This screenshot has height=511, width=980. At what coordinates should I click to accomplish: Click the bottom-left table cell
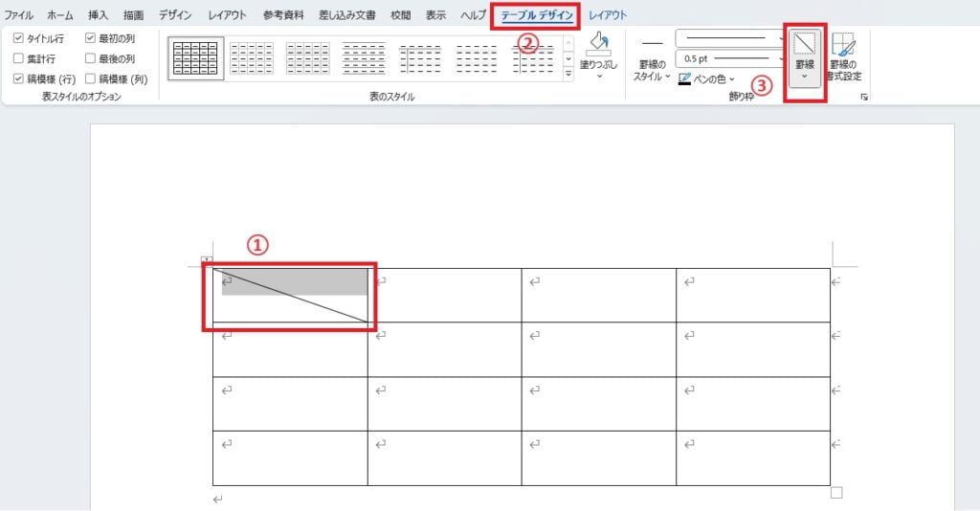pyautogui.click(x=290, y=458)
